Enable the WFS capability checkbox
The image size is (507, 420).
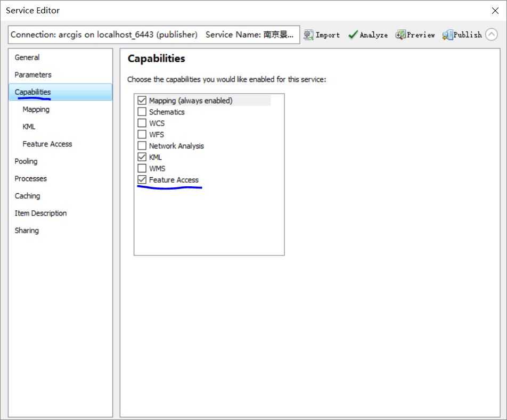pos(142,134)
